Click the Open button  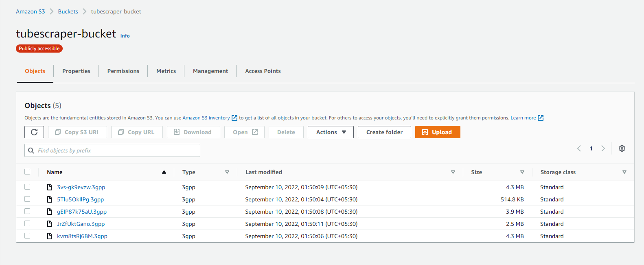pyautogui.click(x=244, y=132)
